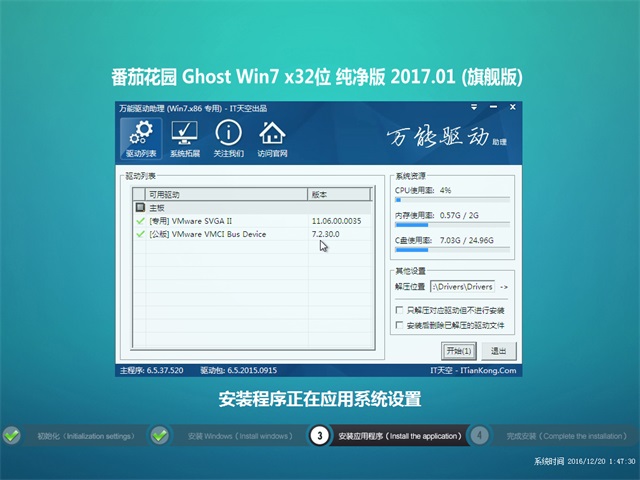Click 完成安装 (Complete the installation) step label
The width and height of the screenshot is (640, 480).
click(567, 436)
